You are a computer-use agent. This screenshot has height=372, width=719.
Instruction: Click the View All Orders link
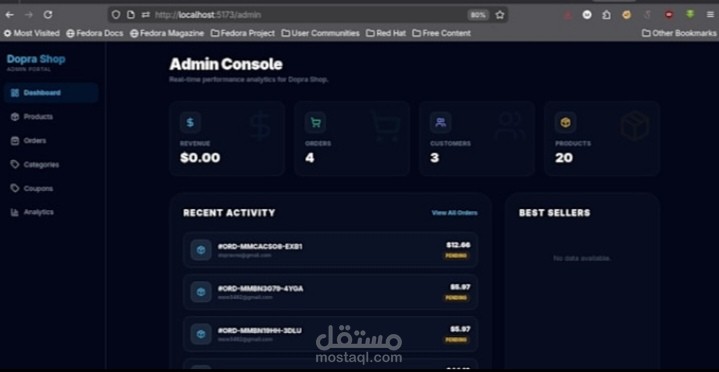pyautogui.click(x=454, y=213)
